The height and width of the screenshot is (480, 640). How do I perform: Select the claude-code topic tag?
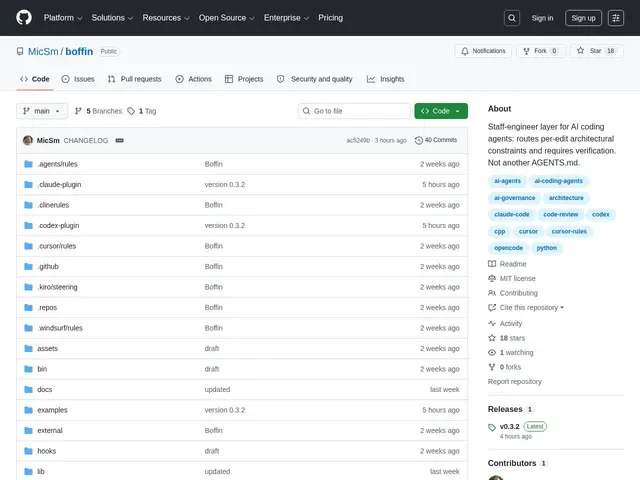click(511, 214)
